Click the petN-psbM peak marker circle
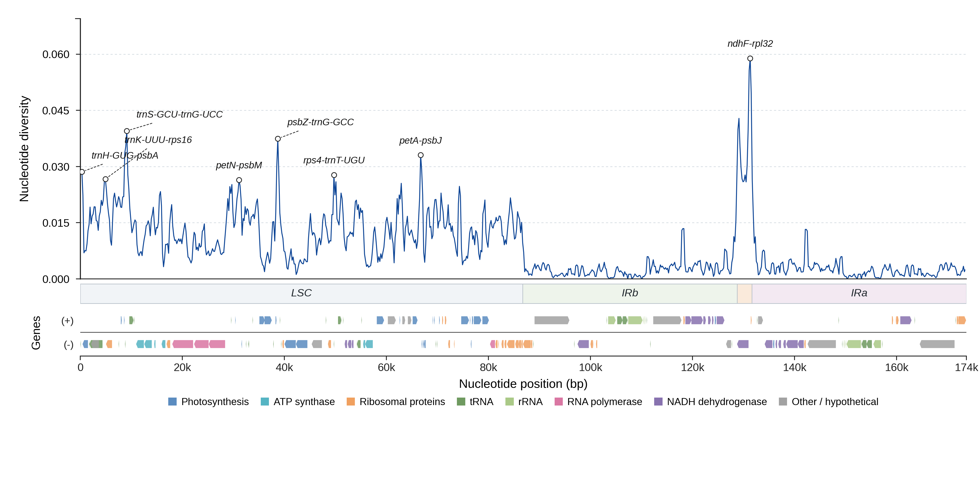The width and height of the screenshot is (980, 477). point(239,180)
